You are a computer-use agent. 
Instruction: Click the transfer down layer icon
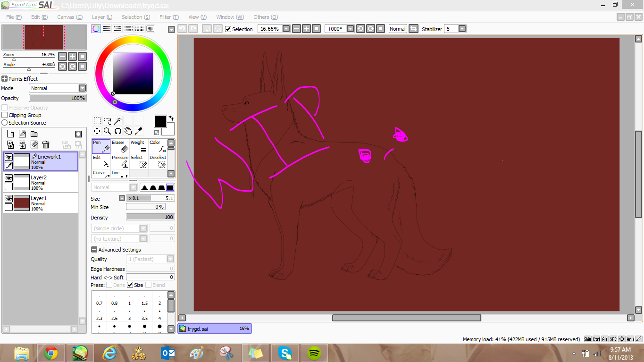pos(10,144)
